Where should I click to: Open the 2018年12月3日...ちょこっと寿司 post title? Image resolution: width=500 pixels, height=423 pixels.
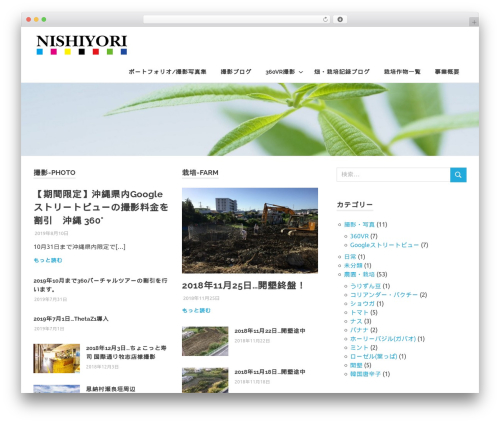point(126,352)
